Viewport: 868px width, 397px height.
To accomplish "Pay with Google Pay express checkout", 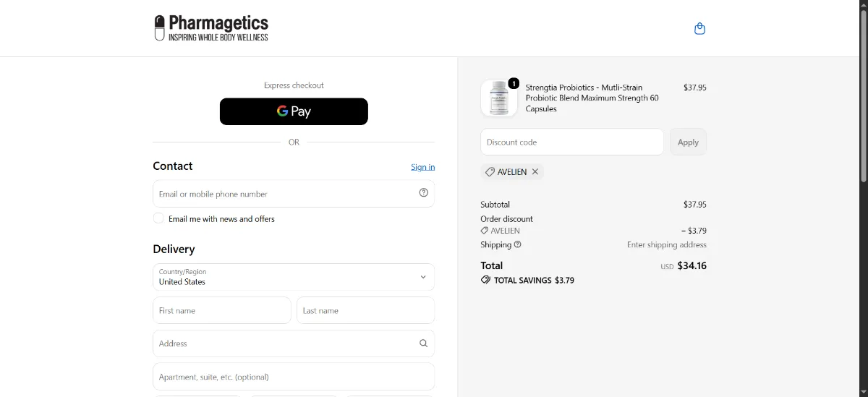I will point(294,111).
